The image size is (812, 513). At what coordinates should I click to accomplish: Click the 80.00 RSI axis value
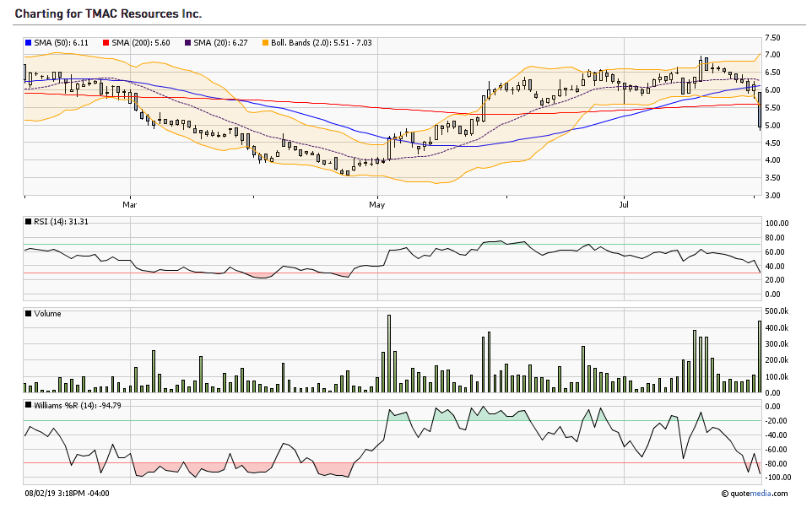tap(774, 238)
